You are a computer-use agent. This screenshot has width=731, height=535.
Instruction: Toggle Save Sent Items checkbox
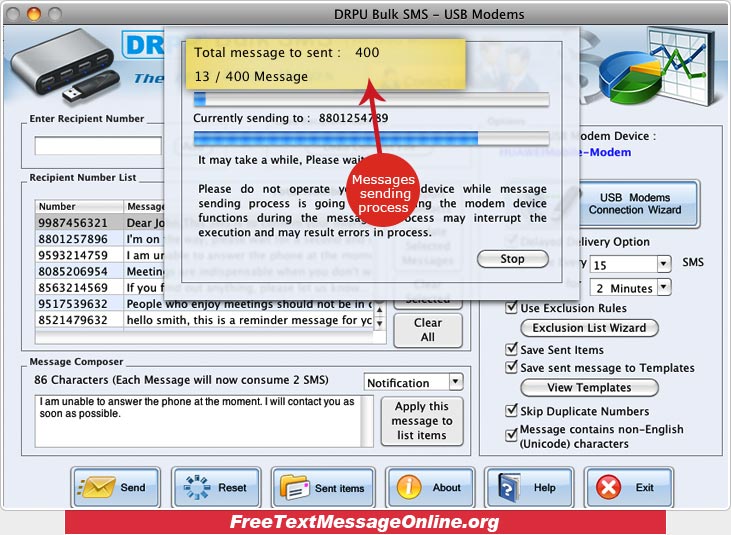coord(511,349)
